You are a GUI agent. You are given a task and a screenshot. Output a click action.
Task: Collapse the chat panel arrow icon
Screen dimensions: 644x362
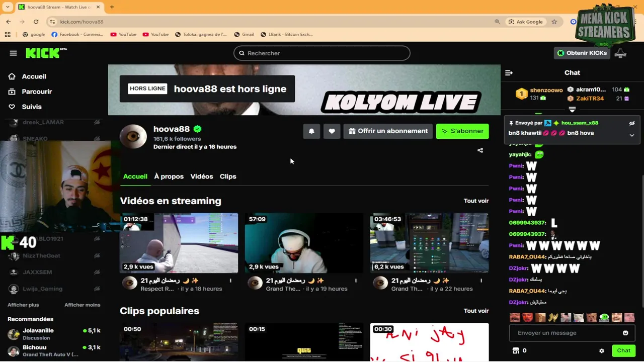coord(509,73)
